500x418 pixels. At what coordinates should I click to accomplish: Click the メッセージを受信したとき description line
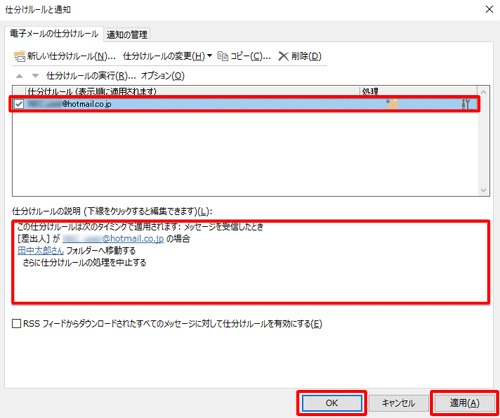point(140,227)
